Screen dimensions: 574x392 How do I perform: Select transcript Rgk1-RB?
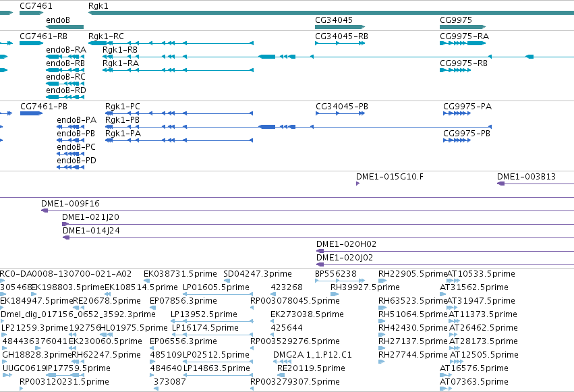pyautogui.click(x=338, y=57)
